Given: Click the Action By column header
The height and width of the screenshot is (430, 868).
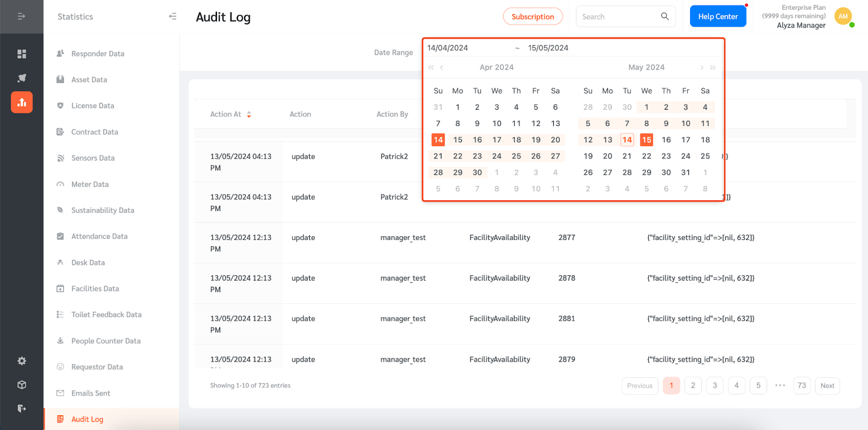Looking at the screenshot, I should [x=392, y=114].
